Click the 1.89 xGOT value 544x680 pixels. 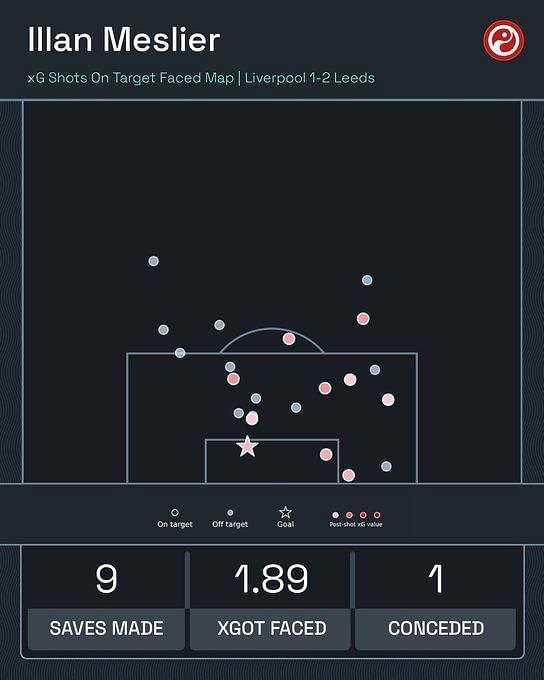pyautogui.click(x=272, y=579)
